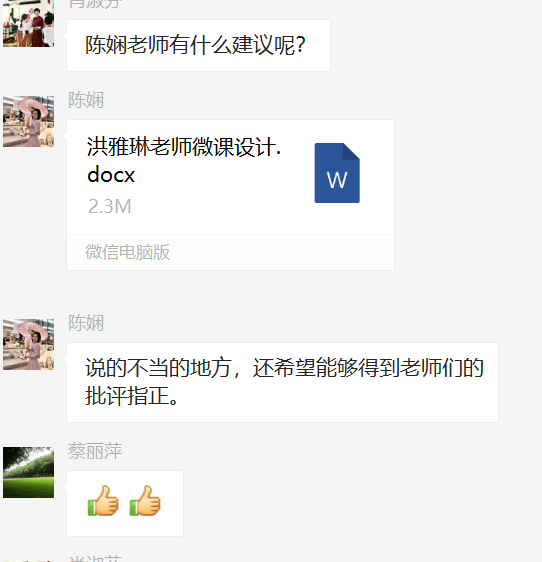Click the 蔡丽萍 sender name
Viewport: 542px width, 562px height.
tap(95, 451)
